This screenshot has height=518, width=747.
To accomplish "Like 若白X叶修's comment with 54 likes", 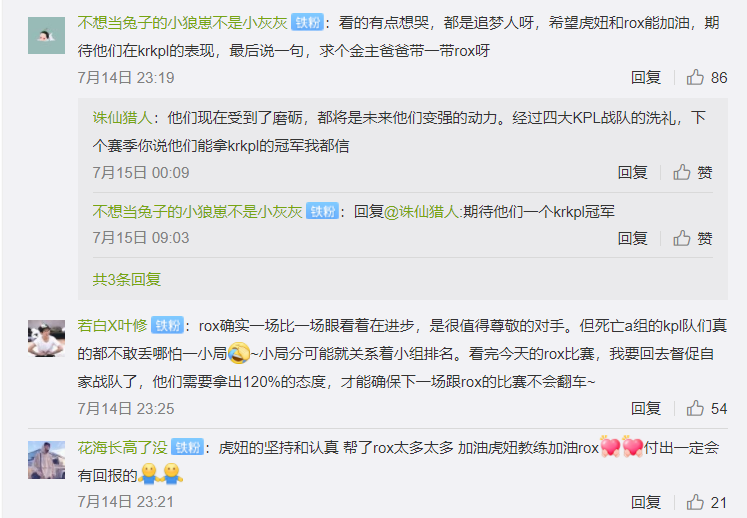I will 707,408.
